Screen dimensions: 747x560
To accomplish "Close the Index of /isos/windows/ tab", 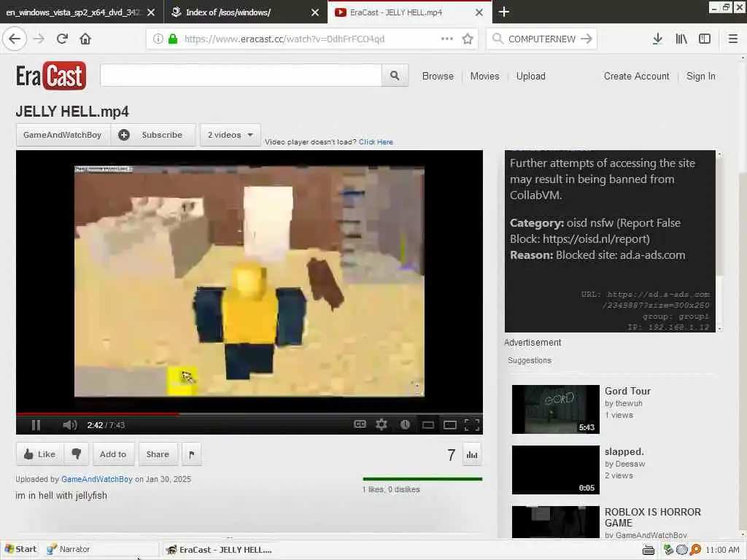I will click(x=315, y=12).
